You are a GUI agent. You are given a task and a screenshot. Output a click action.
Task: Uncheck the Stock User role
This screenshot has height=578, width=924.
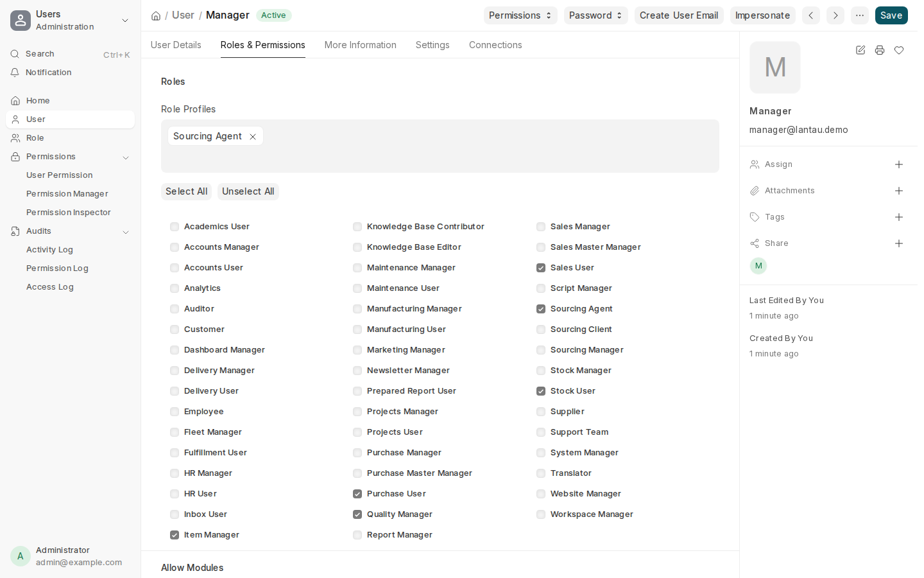(x=541, y=391)
